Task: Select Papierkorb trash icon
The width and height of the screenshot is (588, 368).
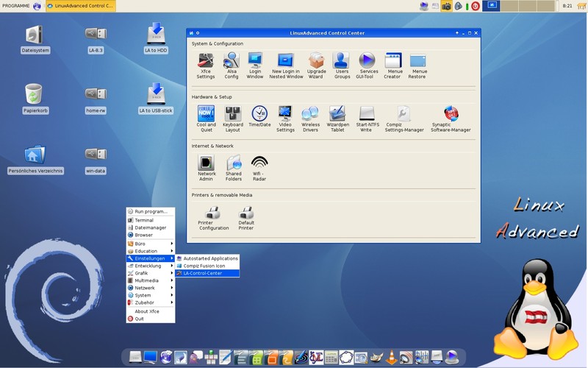Action: tap(35, 99)
